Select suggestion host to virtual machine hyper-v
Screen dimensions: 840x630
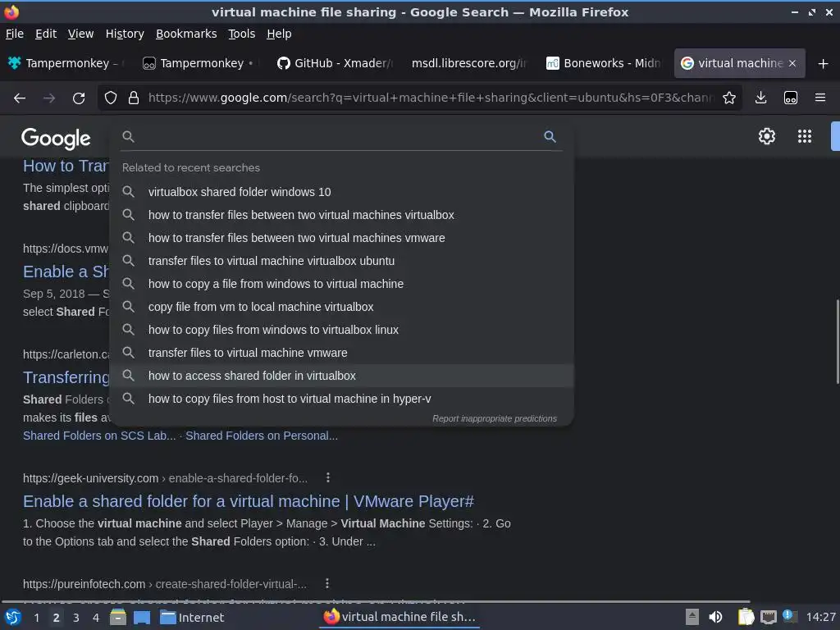pos(341,399)
